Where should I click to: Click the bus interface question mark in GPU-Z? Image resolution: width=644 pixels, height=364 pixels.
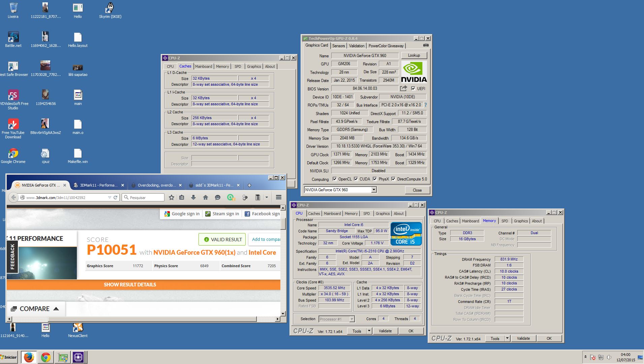tap(425, 105)
